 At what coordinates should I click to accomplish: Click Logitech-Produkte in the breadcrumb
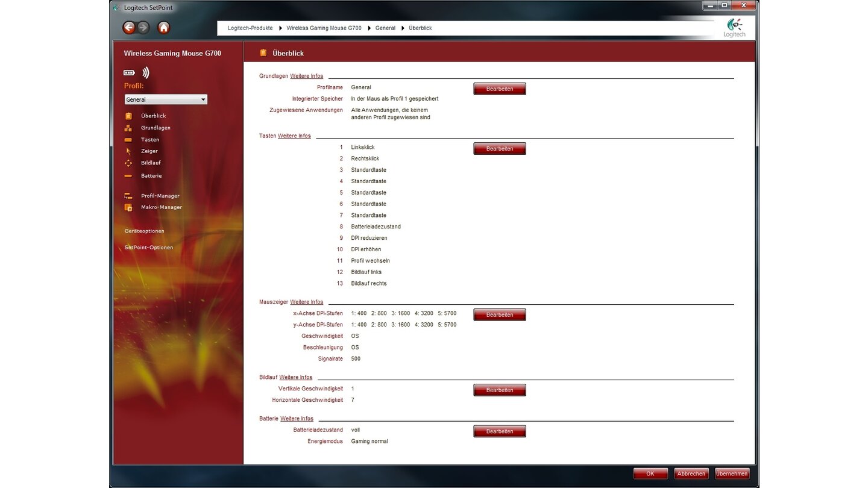pos(250,28)
